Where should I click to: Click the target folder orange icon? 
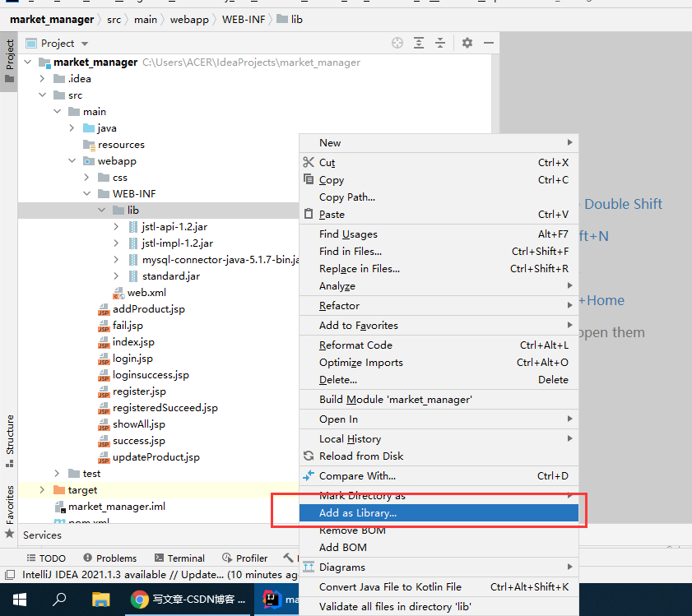(58, 490)
